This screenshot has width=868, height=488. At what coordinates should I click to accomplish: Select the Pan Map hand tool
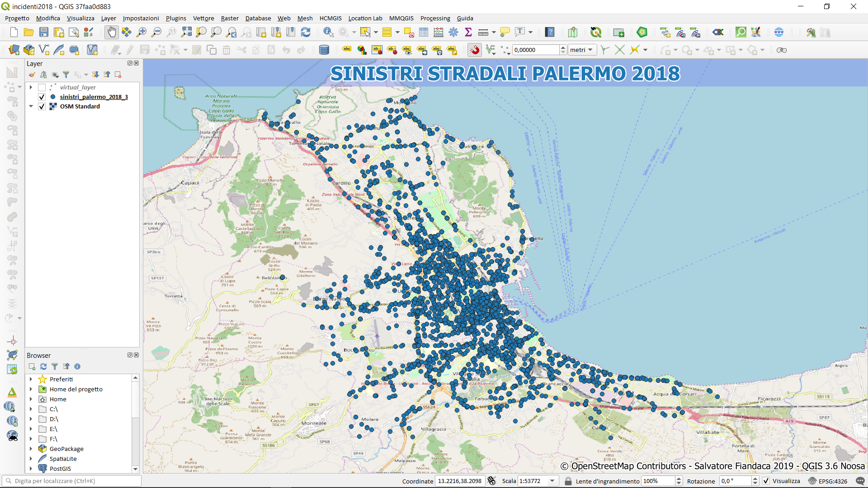[x=111, y=32]
